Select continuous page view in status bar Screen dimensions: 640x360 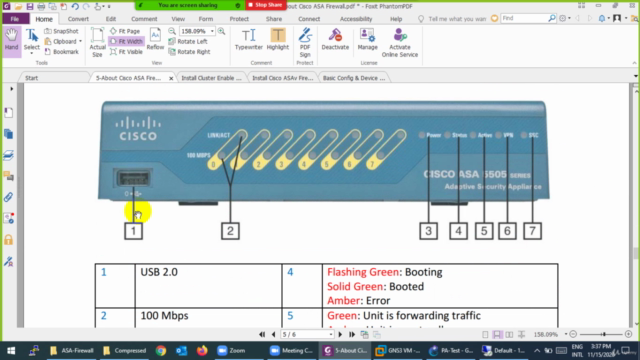(497, 334)
